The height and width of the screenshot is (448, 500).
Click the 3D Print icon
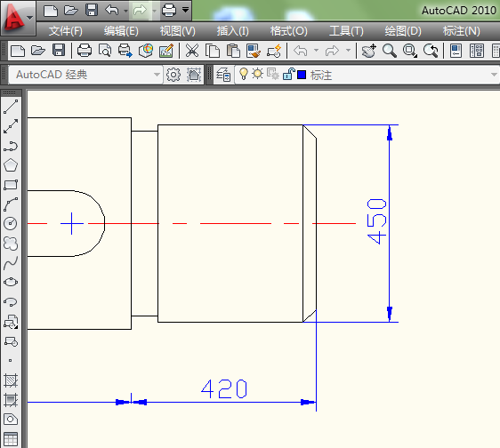pos(146,51)
